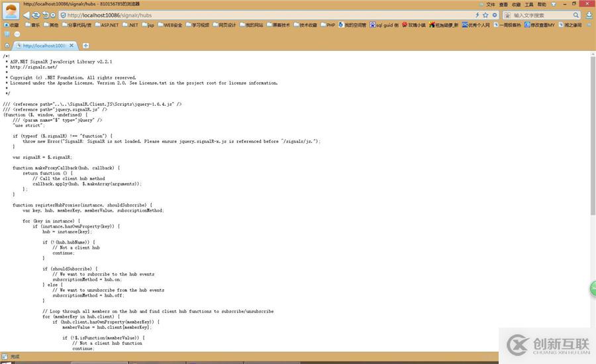Screen dimensions: 596x364
Task: Reload the page with refresh icon
Action: 36,15
